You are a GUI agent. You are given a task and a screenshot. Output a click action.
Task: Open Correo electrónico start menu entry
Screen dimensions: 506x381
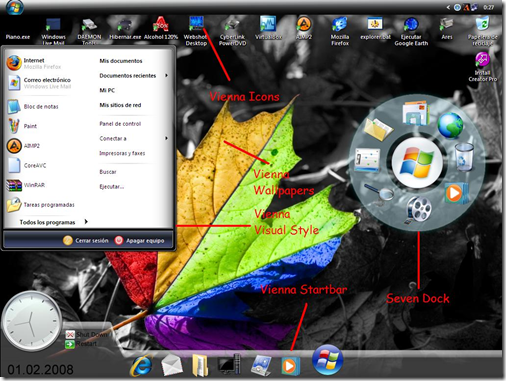(38, 83)
